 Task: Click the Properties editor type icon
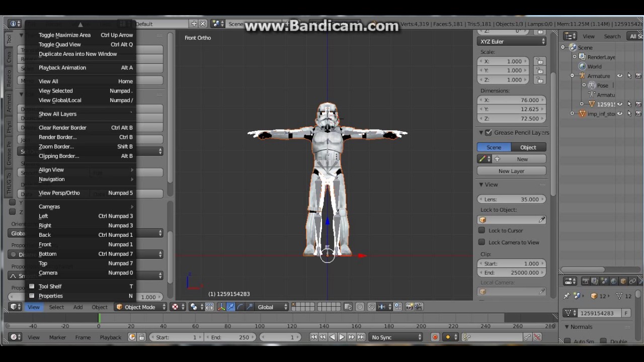pyautogui.click(x=570, y=282)
